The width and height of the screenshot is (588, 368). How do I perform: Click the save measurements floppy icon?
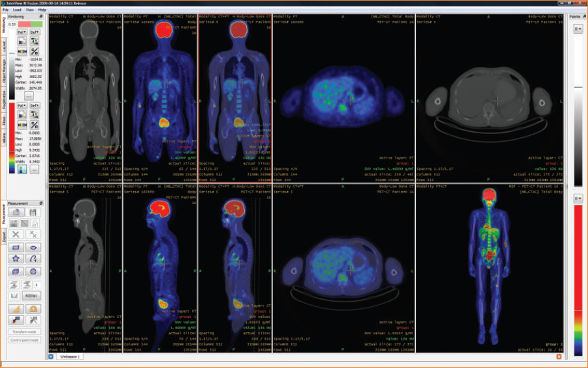coord(33,213)
